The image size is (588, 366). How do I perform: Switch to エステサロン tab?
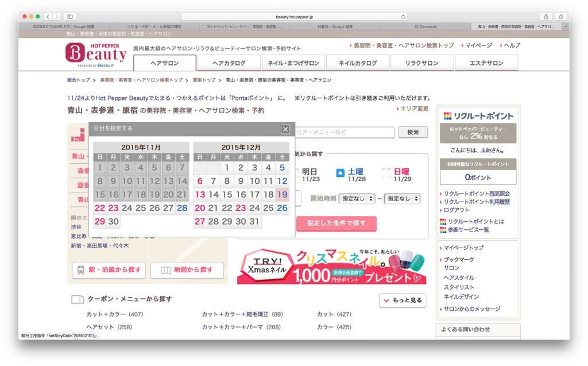(x=486, y=63)
